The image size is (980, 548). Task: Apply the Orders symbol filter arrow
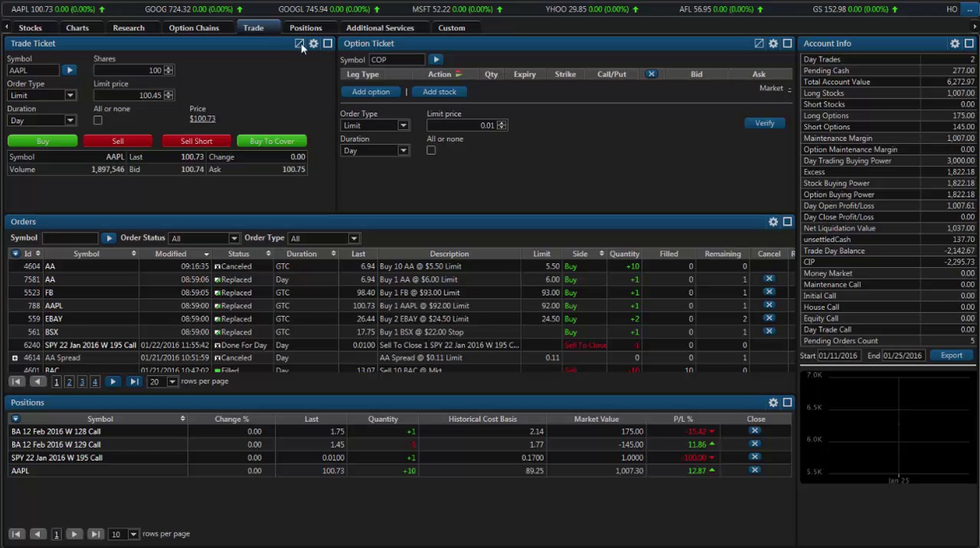pos(109,239)
